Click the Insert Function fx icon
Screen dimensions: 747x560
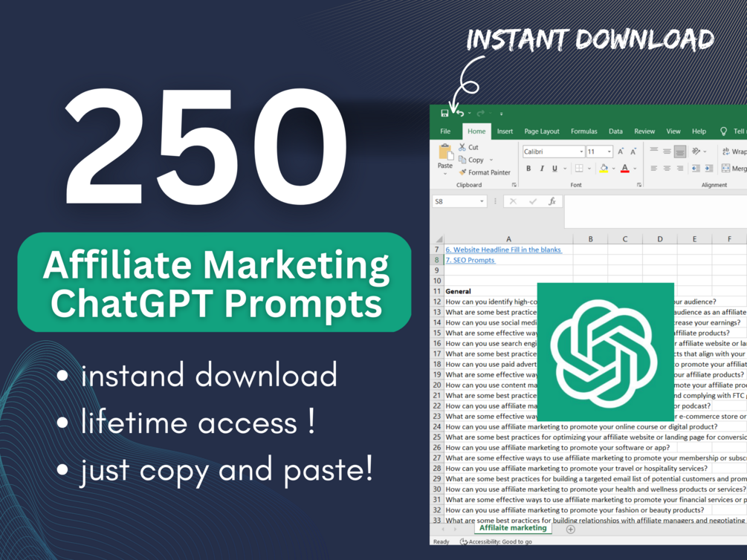click(552, 201)
